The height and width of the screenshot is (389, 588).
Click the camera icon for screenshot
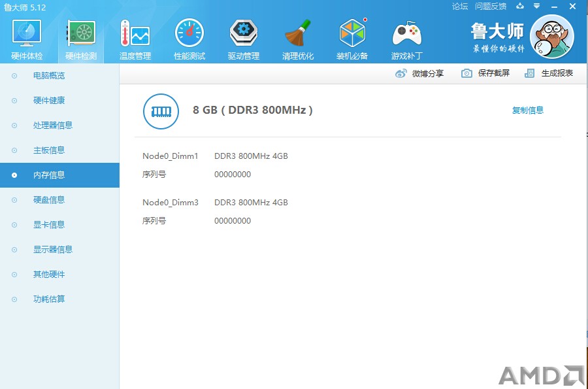click(x=466, y=73)
